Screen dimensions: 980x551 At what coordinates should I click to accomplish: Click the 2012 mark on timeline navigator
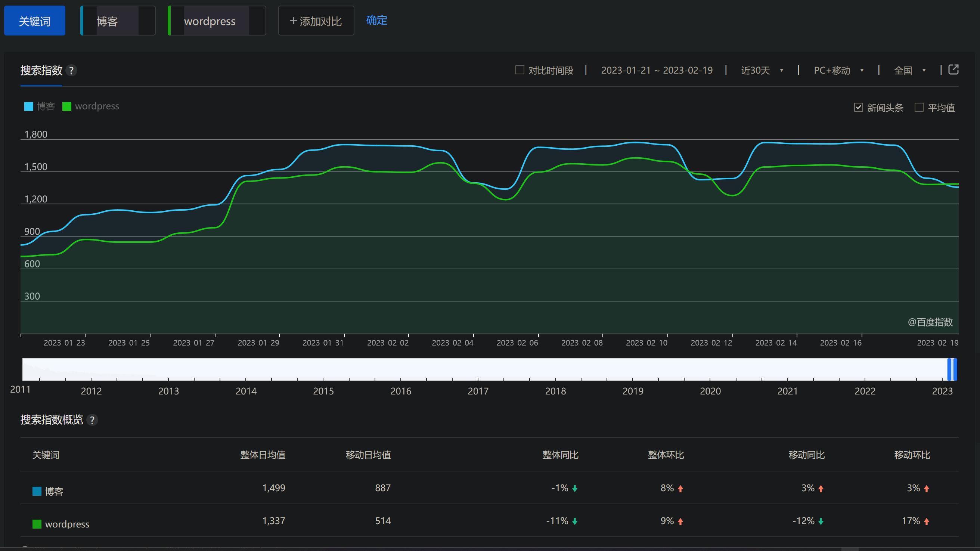click(91, 391)
